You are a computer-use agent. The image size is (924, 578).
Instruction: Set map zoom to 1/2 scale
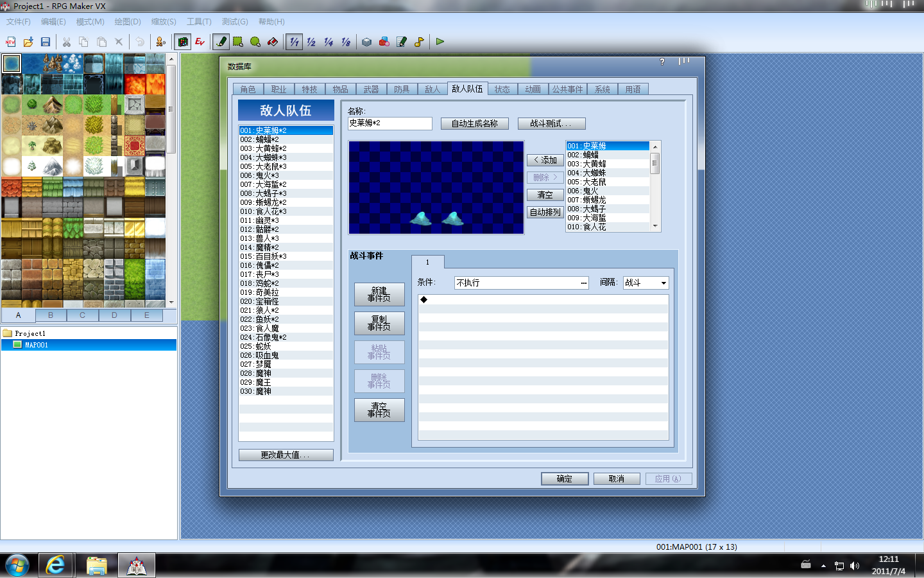point(311,42)
